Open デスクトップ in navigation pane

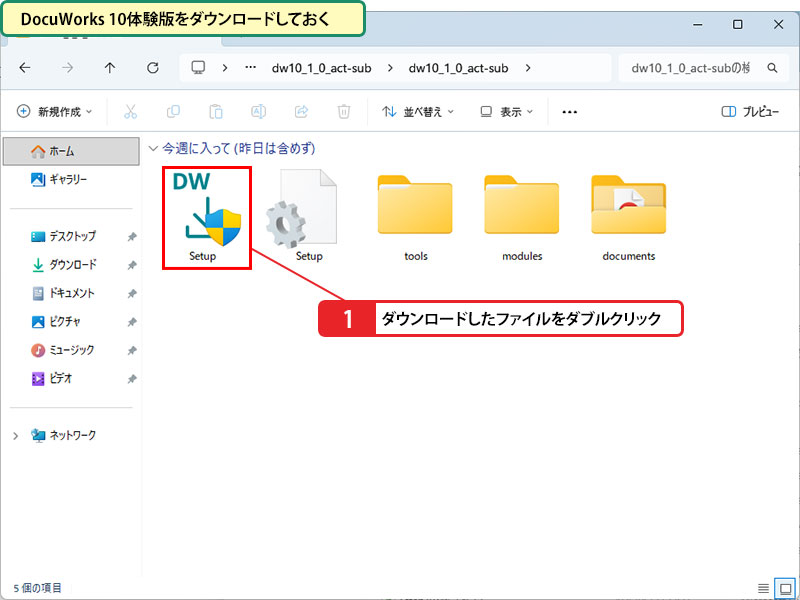[x=63, y=236]
